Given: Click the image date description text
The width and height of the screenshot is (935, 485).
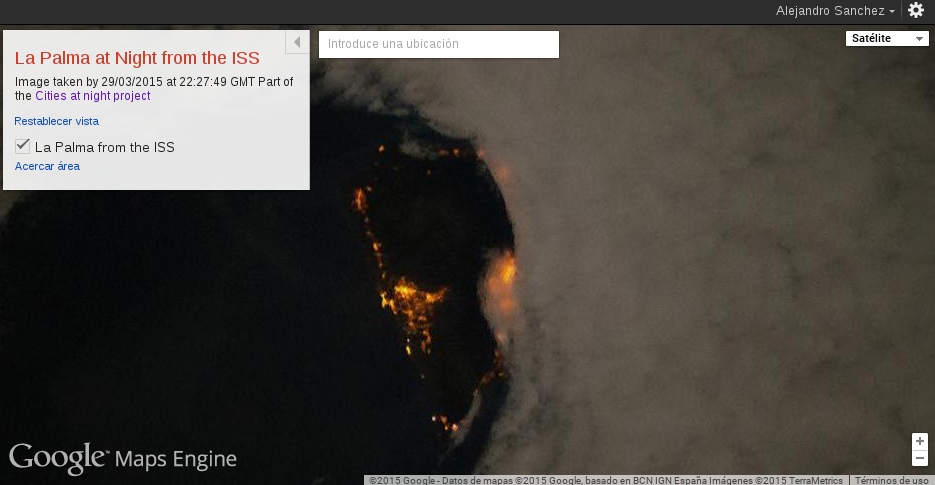Looking at the screenshot, I should click(154, 89).
